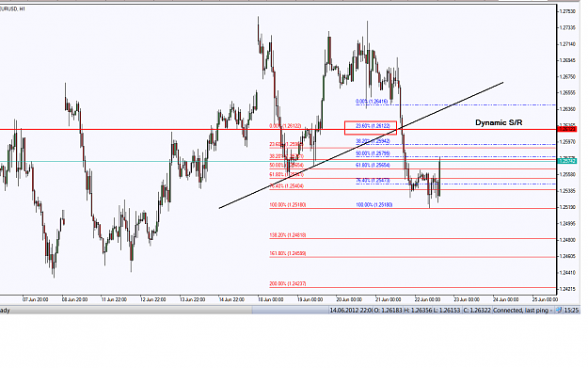Screen dimensions: 588x368
Task: Select the blue 50.00% (1.25795) Fibonacci label
Action: [x=373, y=153]
